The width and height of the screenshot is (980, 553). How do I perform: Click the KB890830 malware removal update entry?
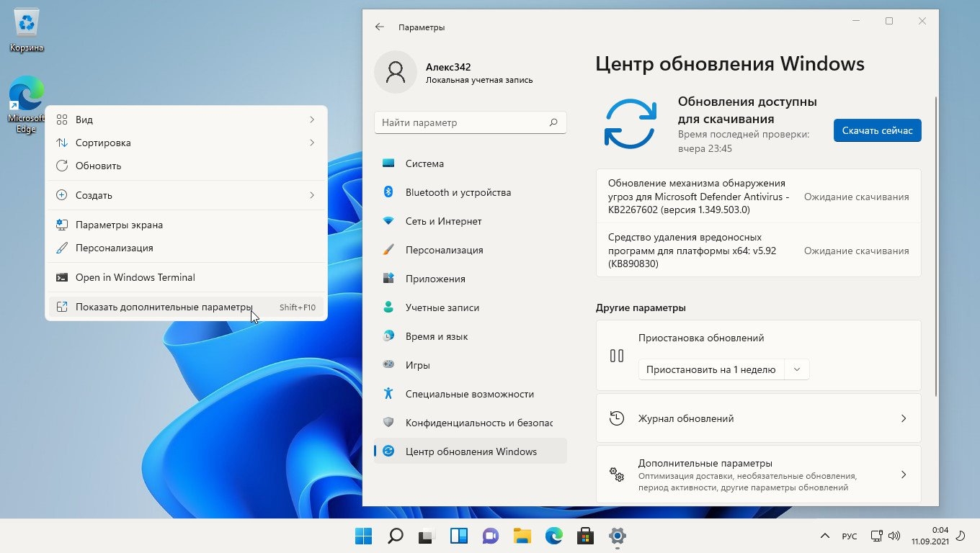tap(759, 251)
